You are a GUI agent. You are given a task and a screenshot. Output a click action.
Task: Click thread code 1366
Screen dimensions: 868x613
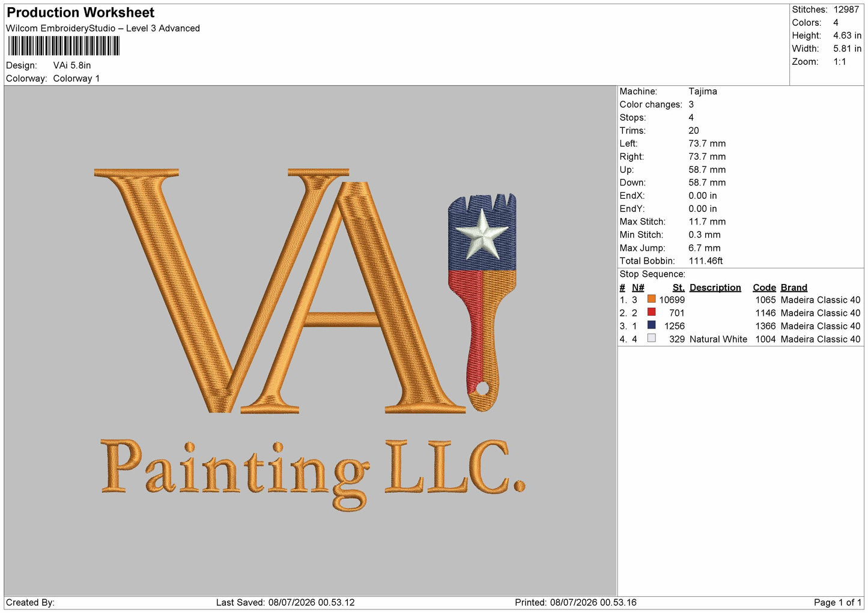click(x=765, y=326)
